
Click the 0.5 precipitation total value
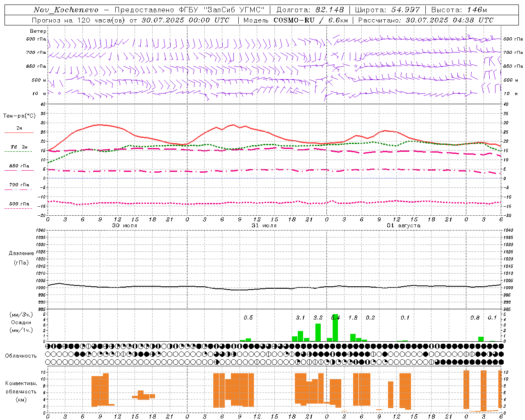(248, 317)
